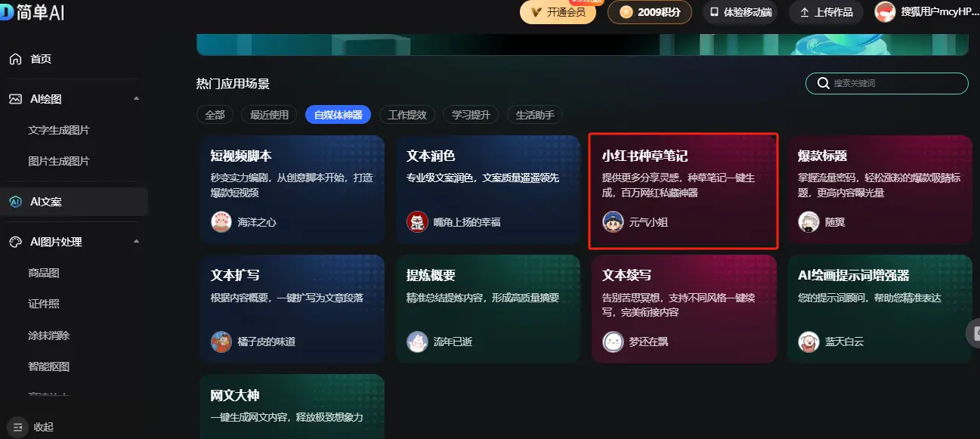Click the AI绘图 picture icon in sidebar

click(15, 98)
